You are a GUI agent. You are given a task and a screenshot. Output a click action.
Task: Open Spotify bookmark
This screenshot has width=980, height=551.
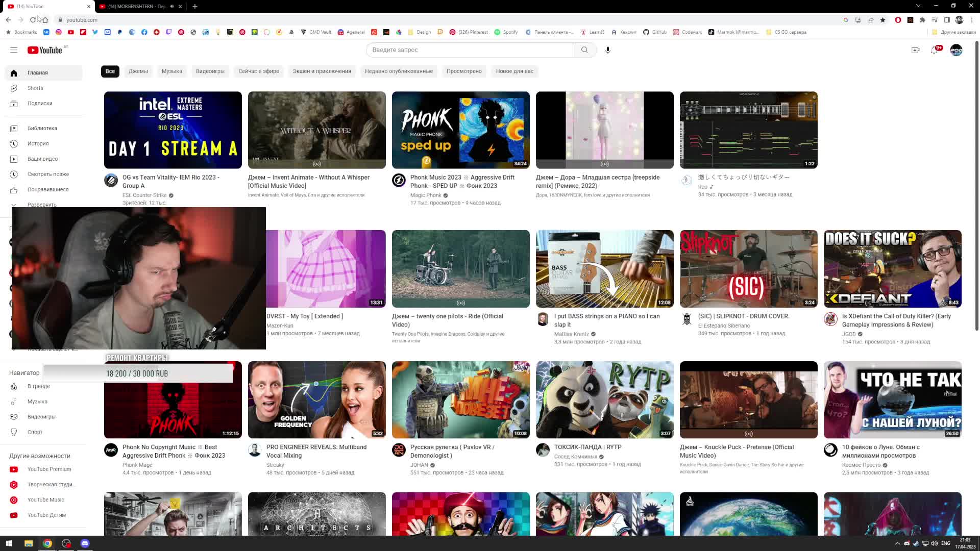tap(506, 32)
